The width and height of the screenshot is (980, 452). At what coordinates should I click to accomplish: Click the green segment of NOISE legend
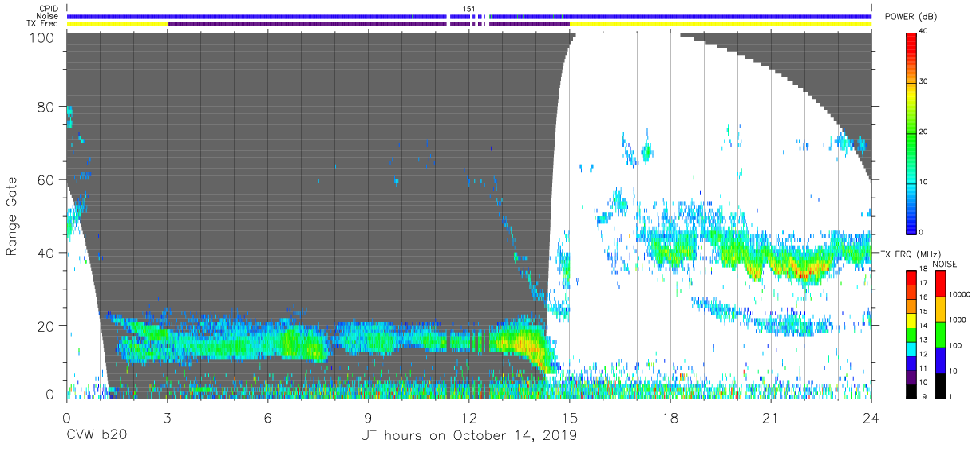point(940,334)
